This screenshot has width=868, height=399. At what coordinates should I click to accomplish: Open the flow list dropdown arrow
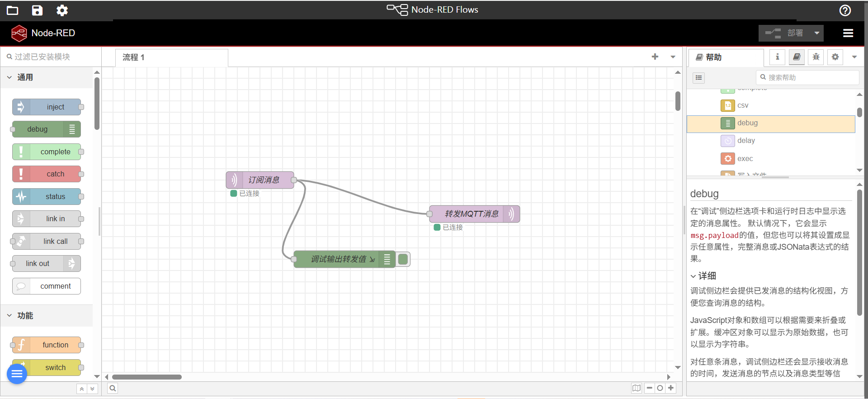pyautogui.click(x=673, y=57)
